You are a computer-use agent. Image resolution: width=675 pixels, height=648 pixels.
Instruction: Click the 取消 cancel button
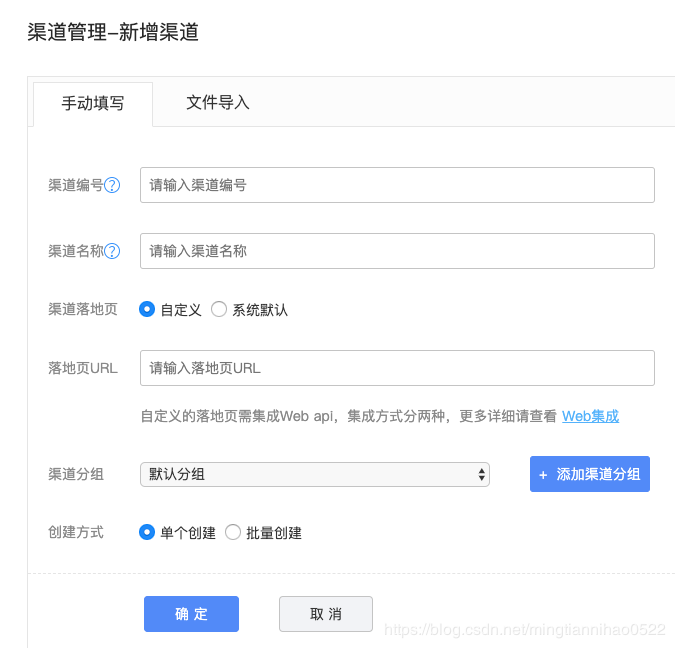click(x=326, y=614)
